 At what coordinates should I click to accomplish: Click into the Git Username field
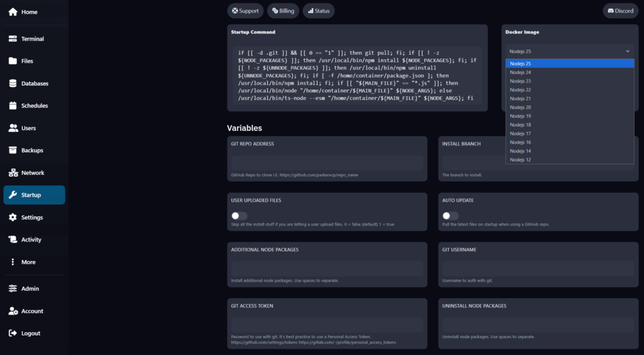point(538,269)
